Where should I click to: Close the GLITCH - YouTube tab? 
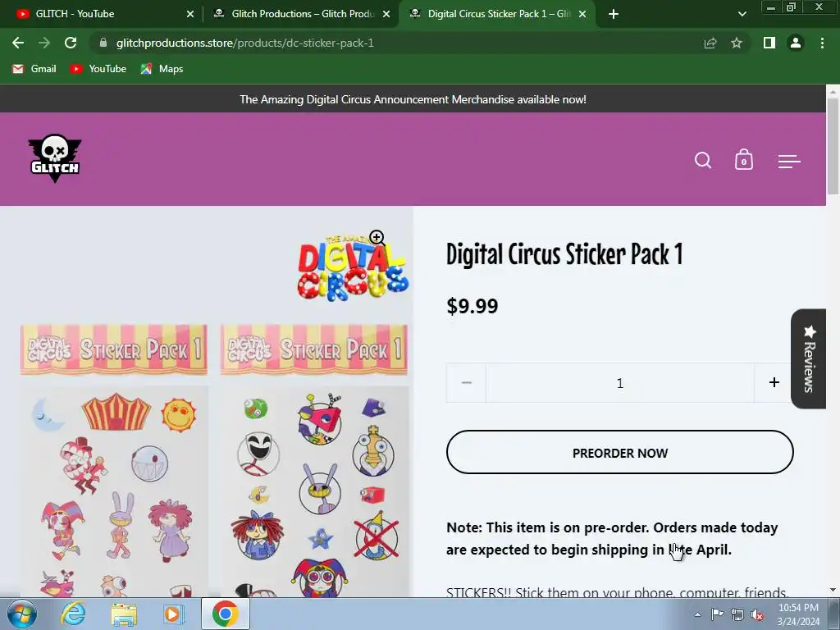pos(190,14)
